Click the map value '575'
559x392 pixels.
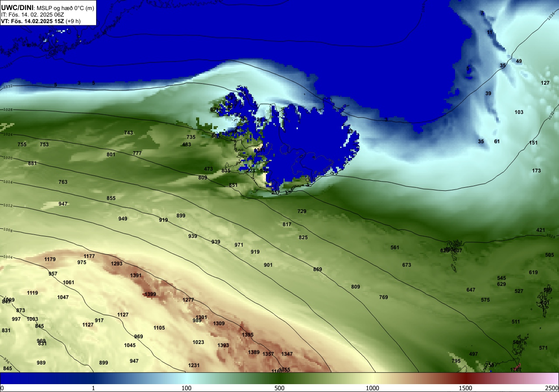485,300
